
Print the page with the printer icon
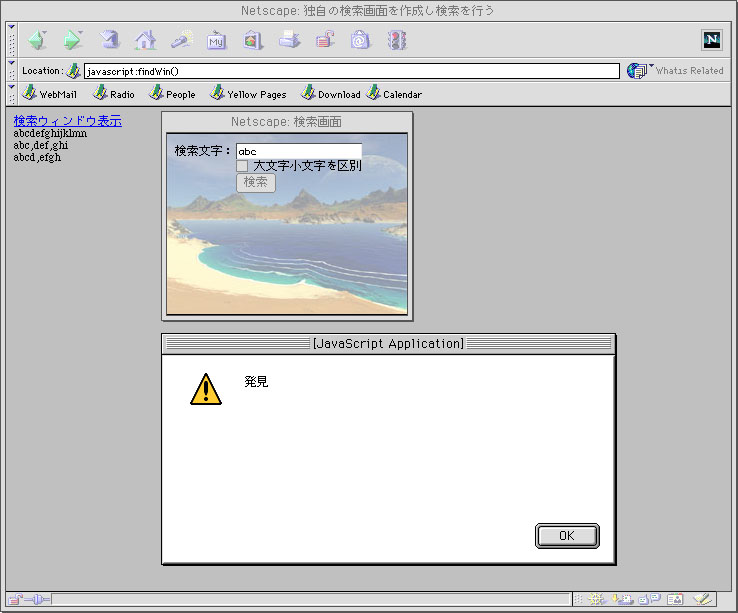click(x=289, y=40)
